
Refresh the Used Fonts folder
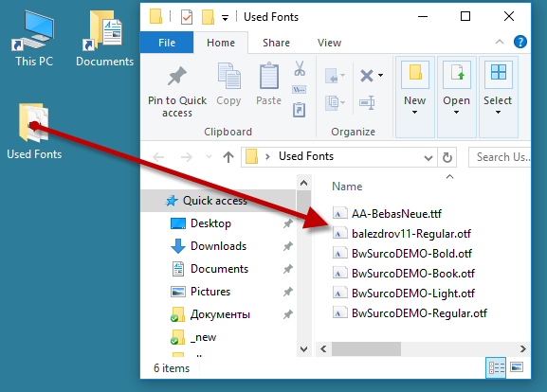coord(447,157)
